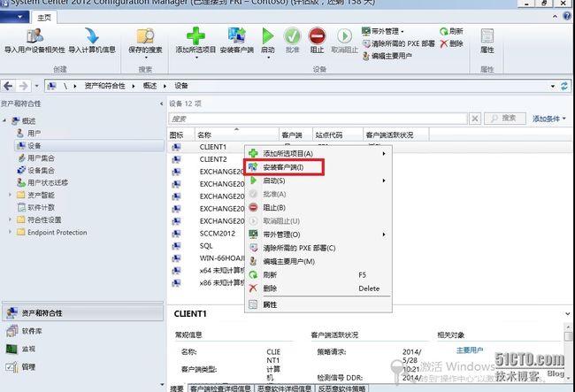Open the address bar history dropdown arrow

coord(553,87)
